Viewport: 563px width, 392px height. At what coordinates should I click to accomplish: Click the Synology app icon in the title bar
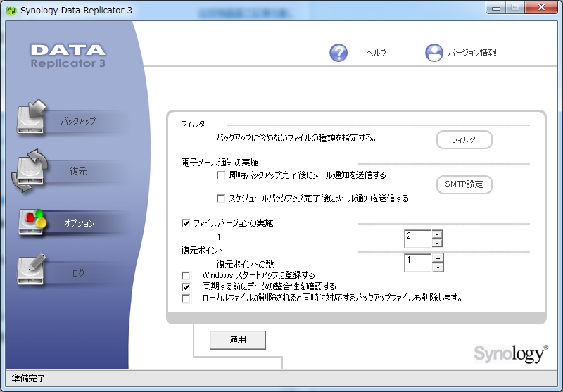tap(11, 11)
